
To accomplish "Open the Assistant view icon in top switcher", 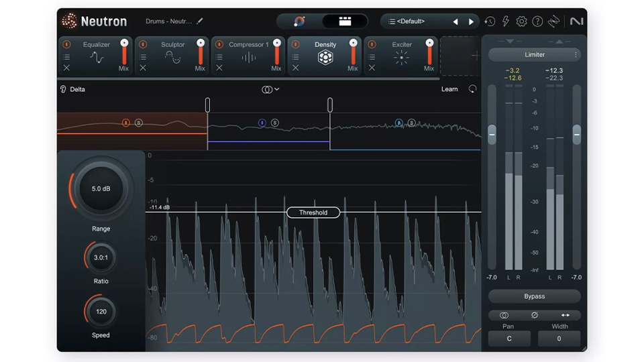I will point(300,21).
